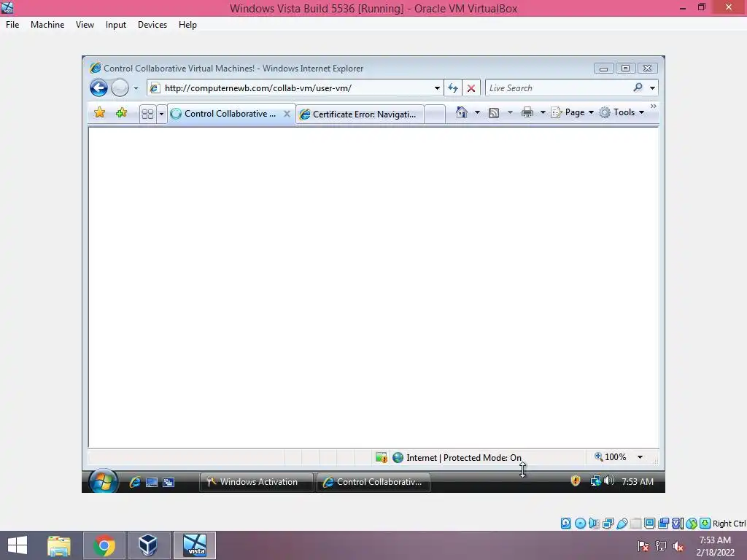This screenshot has width=747, height=560.
Task: Click VirtualBox recording indicator icon
Action: tap(663, 524)
